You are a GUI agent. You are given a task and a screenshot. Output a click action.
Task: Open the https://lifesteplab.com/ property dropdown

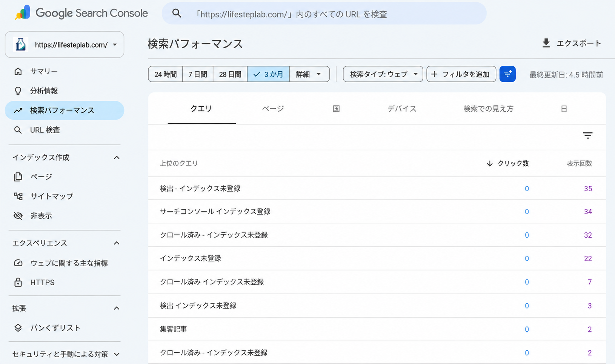coord(65,45)
